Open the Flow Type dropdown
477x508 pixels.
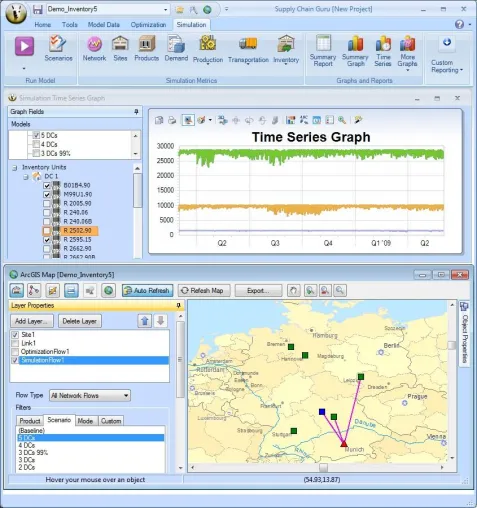click(x=90, y=396)
